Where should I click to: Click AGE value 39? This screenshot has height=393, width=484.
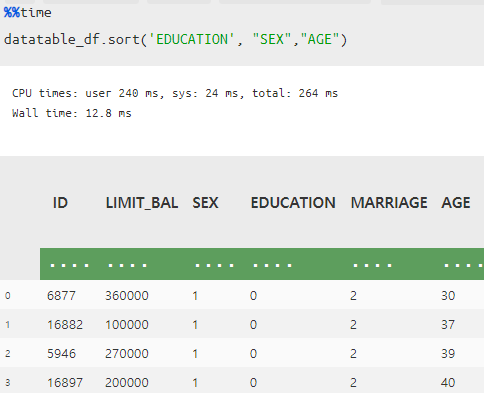point(448,354)
